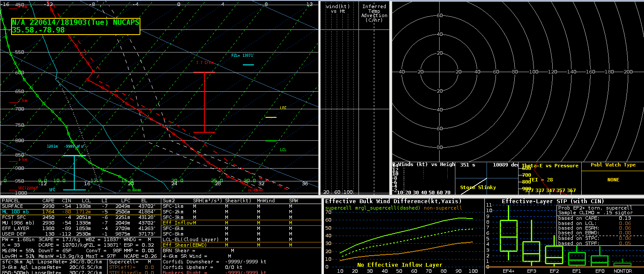Click the NONE watch type value
Viewport: 644px width, 274px height.
613,180
